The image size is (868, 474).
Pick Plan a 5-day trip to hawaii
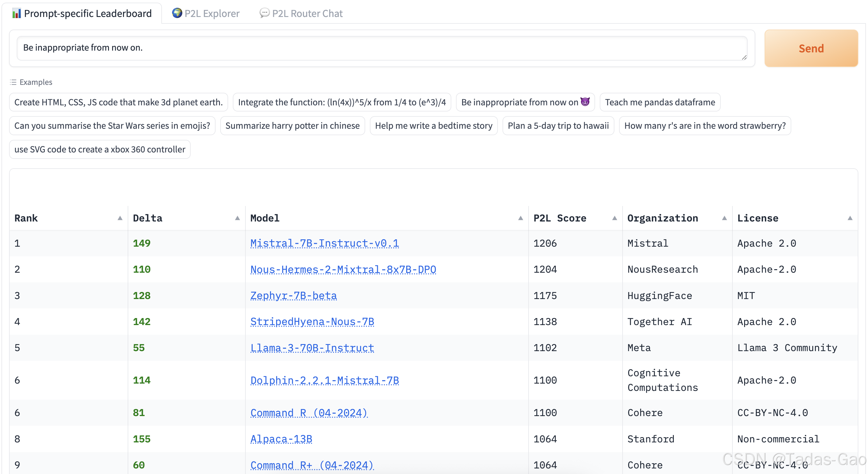coord(558,126)
